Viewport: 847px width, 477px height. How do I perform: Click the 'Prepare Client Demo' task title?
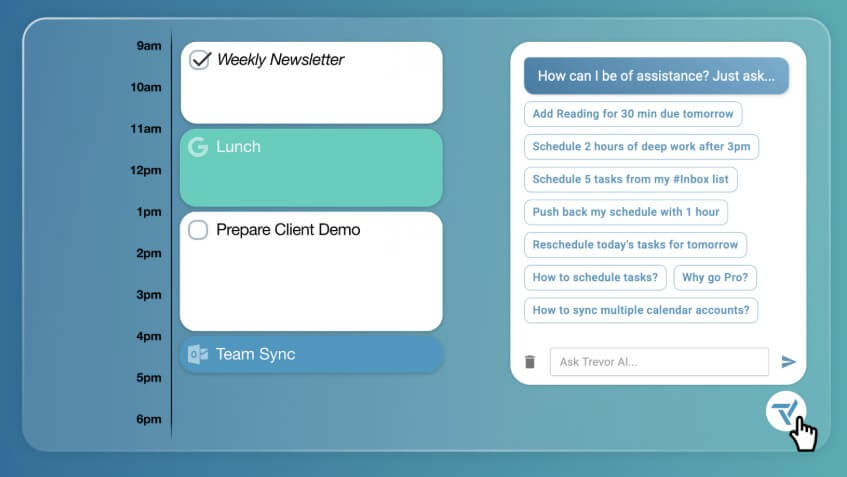(288, 230)
